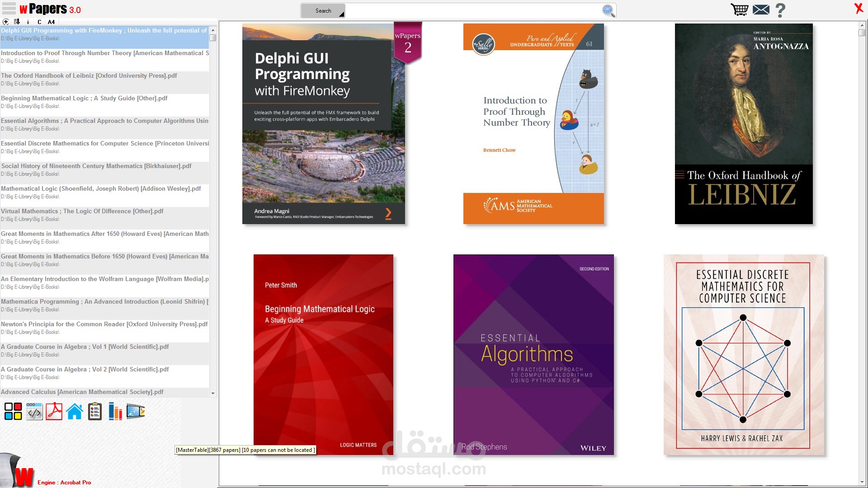The image size is (868, 488).
Task: Click the four colored squares icon
Action: (x=13, y=411)
